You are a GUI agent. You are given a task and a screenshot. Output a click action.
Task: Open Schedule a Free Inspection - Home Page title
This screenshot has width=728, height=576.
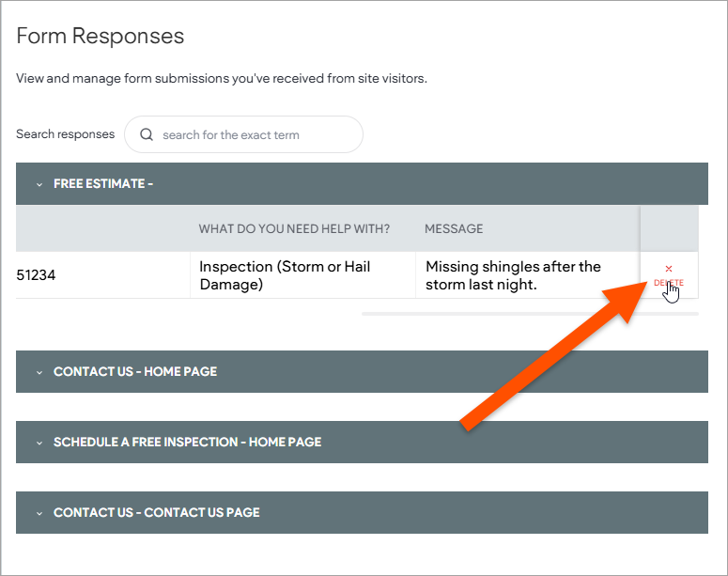pyautogui.click(x=187, y=443)
